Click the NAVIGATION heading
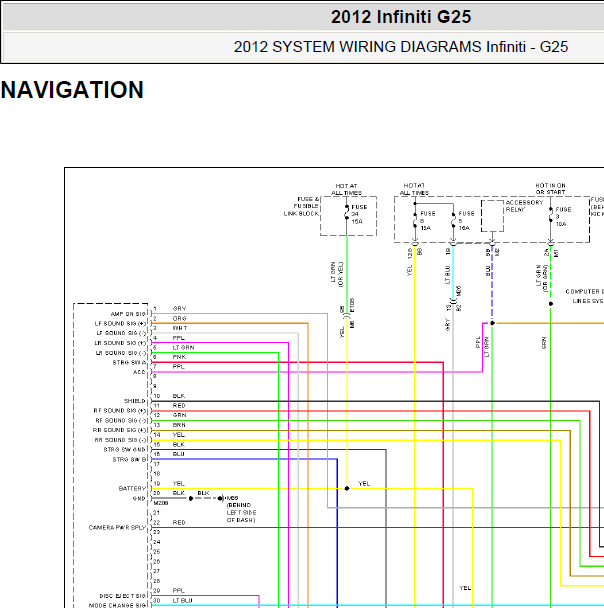 pos(72,90)
